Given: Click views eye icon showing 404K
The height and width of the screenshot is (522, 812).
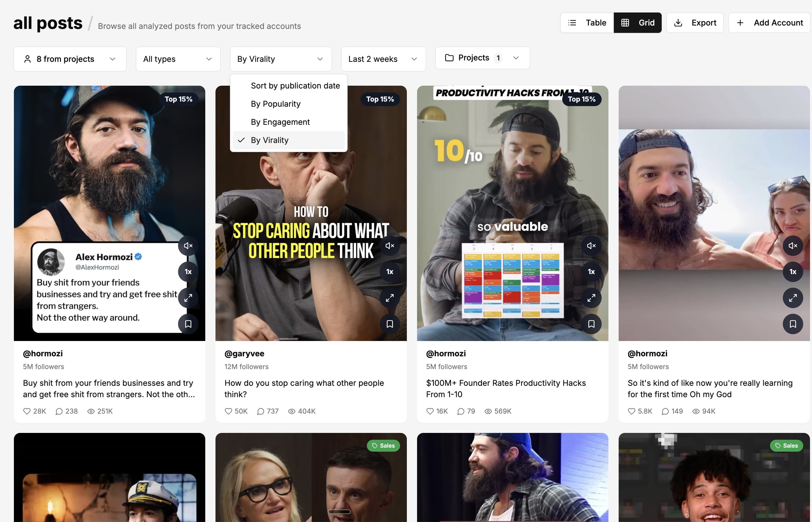Looking at the screenshot, I should (x=292, y=411).
